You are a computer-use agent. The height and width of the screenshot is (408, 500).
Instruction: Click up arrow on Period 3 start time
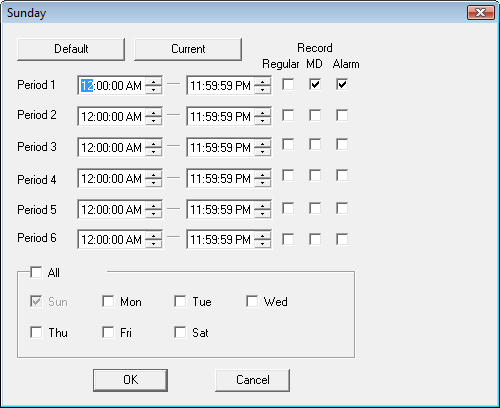point(154,144)
